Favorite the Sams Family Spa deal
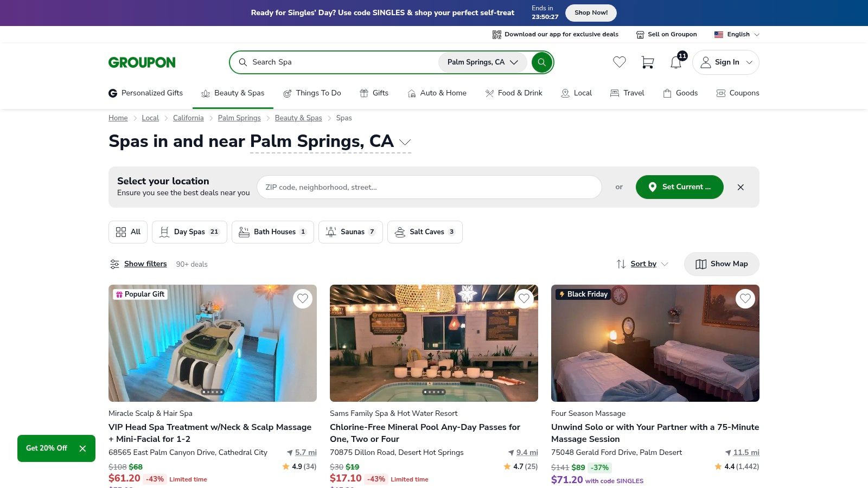 [524, 298]
